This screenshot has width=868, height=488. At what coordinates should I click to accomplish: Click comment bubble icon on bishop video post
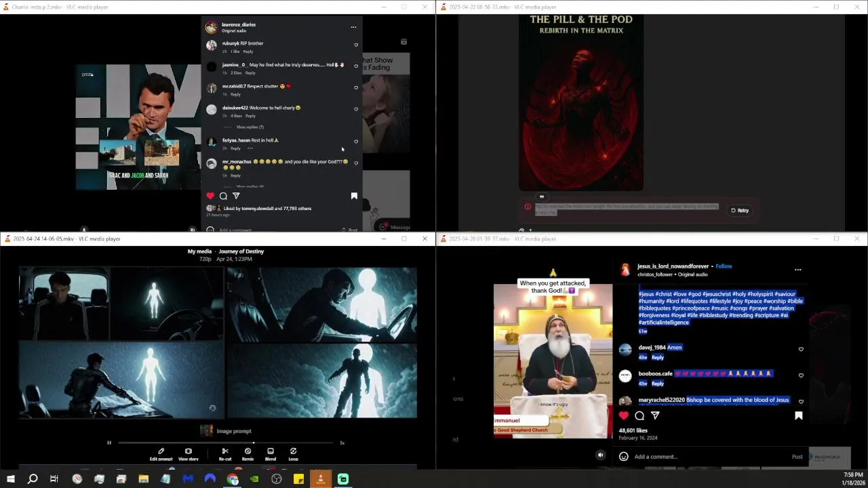(x=639, y=415)
